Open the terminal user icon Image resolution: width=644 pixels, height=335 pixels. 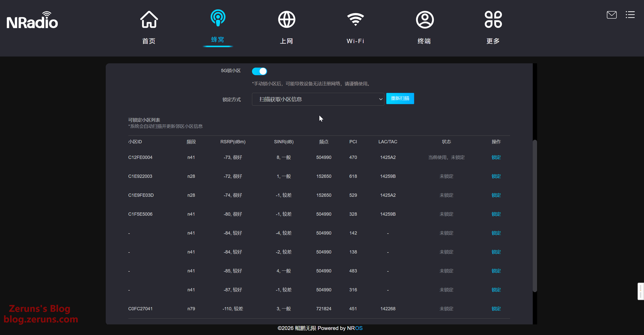(425, 20)
